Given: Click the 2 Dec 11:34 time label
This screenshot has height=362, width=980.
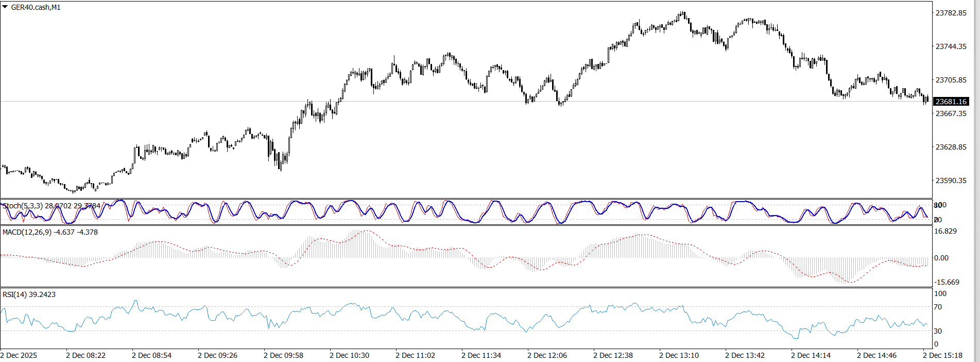Looking at the screenshot, I should [481, 355].
